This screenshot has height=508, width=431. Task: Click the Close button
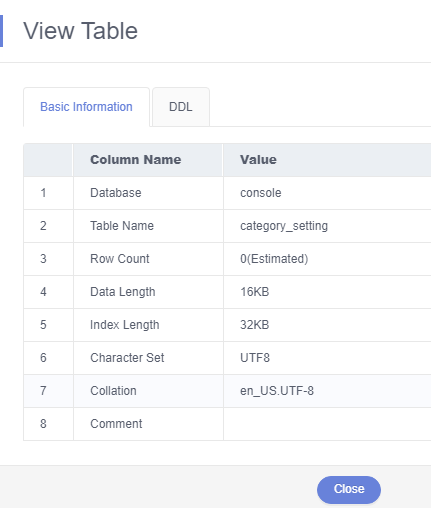tap(349, 489)
